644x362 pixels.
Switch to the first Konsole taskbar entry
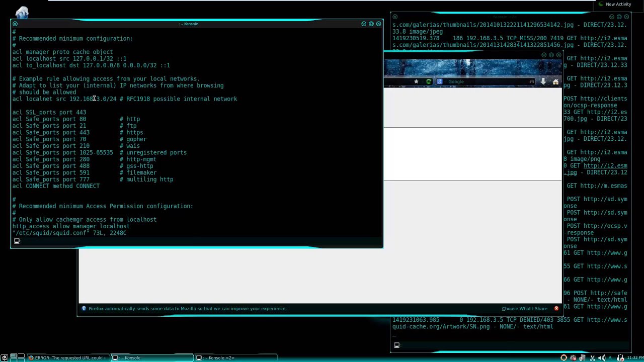[152, 357]
